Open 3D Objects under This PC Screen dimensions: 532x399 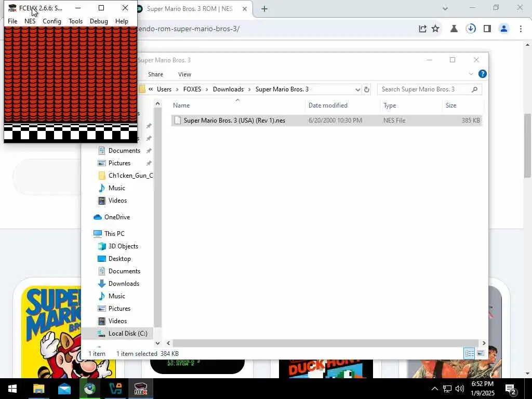123,246
